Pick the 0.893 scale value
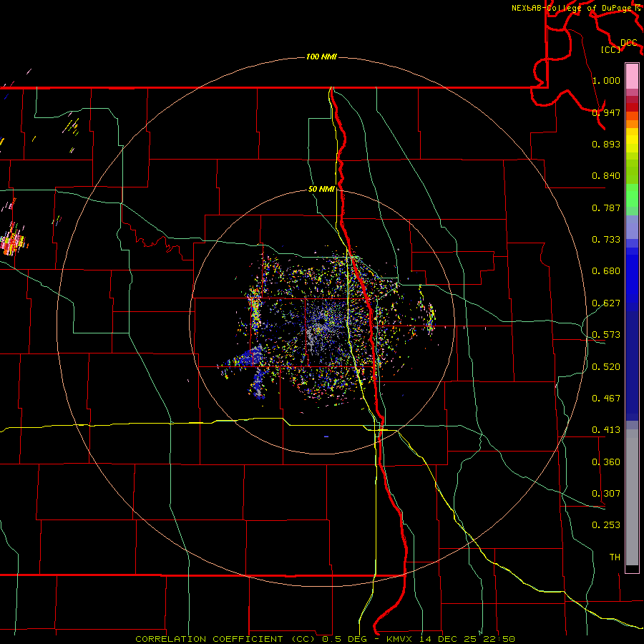The width and height of the screenshot is (644, 644). coord(606,144)
